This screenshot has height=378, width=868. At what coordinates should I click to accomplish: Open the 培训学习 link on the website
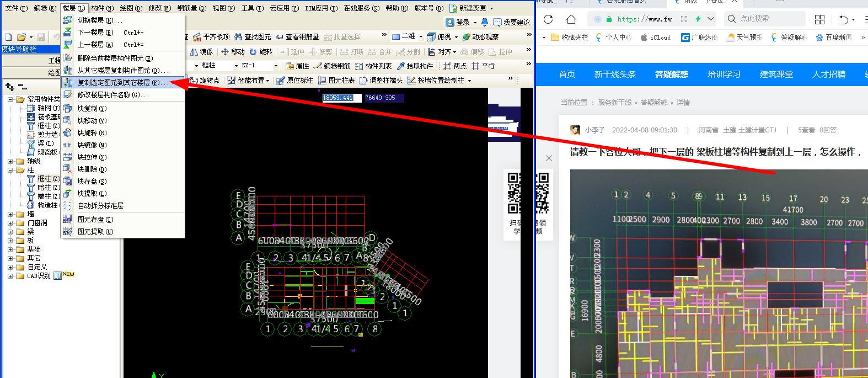point(724,74)
